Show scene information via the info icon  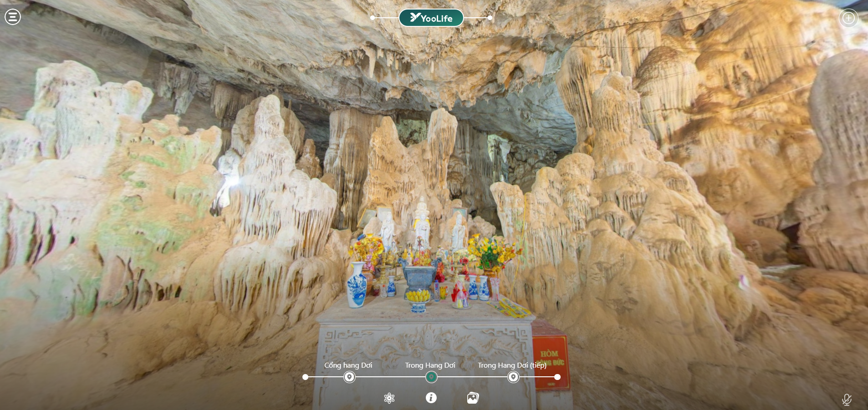click(x=431, y=398)
